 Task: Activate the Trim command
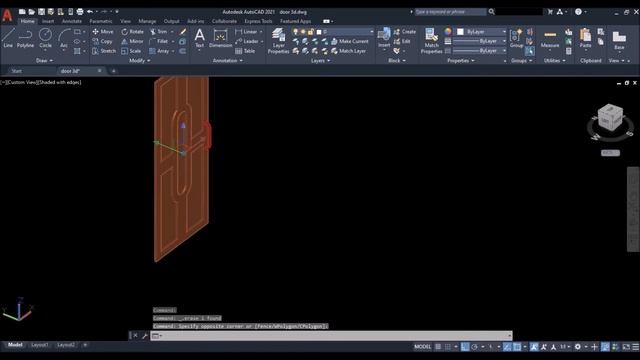(x=159, y=31)
